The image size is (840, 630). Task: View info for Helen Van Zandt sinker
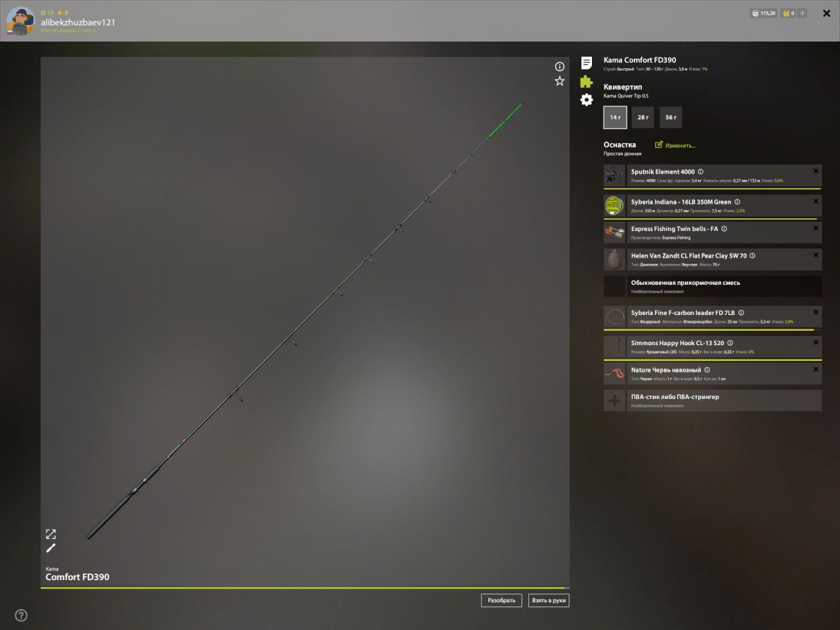[752, 255]
